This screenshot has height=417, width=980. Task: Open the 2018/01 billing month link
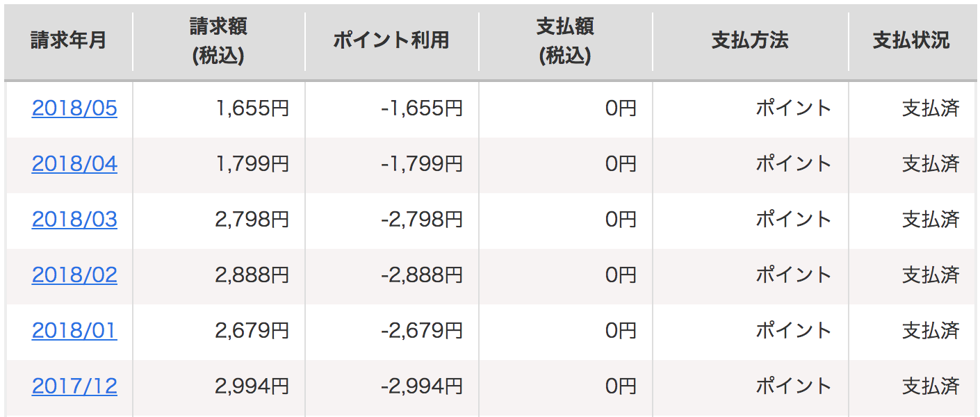[74, 331]
